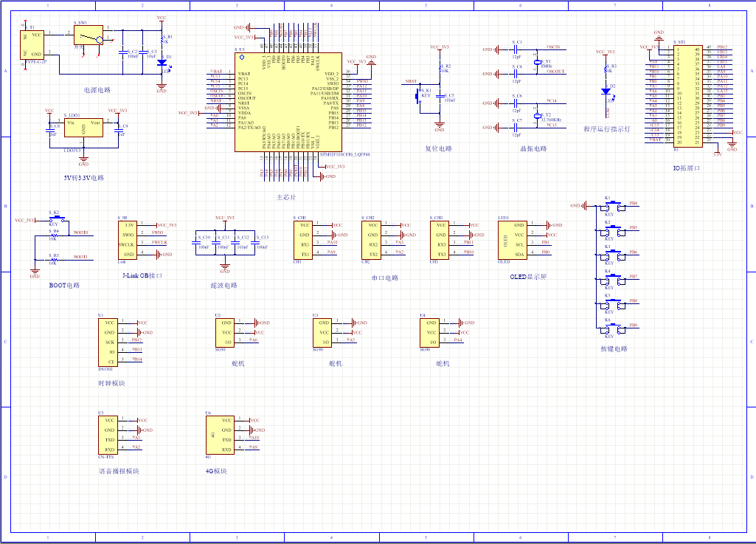Screen dimensions: 756x544
Task: Select the S_Y1 8MHz crystal symbol
Action: [537, 63]
